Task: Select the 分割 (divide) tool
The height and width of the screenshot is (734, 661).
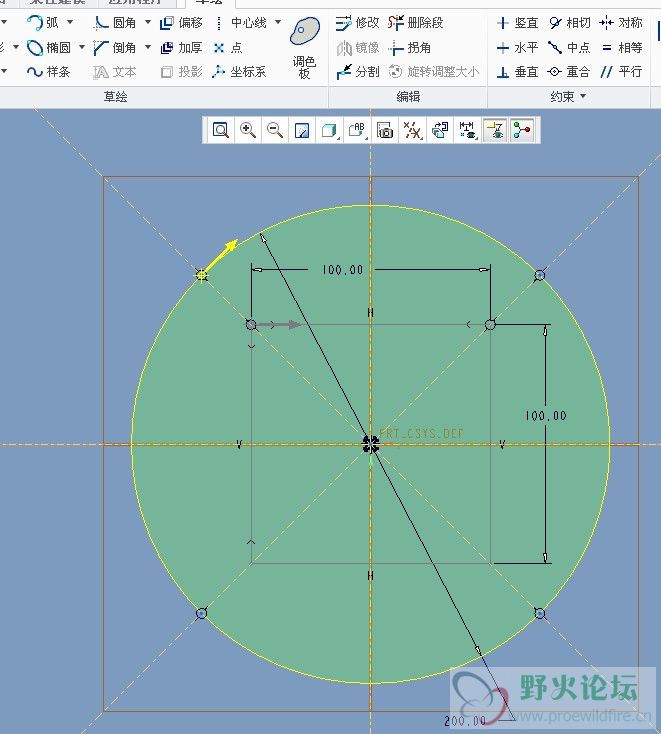Action: pos(357,72)
